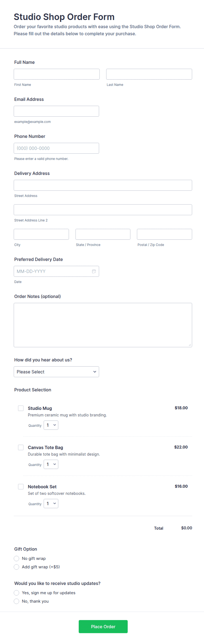
Task: Choose the 'No, thank you' option
Action: click(16, 601)
